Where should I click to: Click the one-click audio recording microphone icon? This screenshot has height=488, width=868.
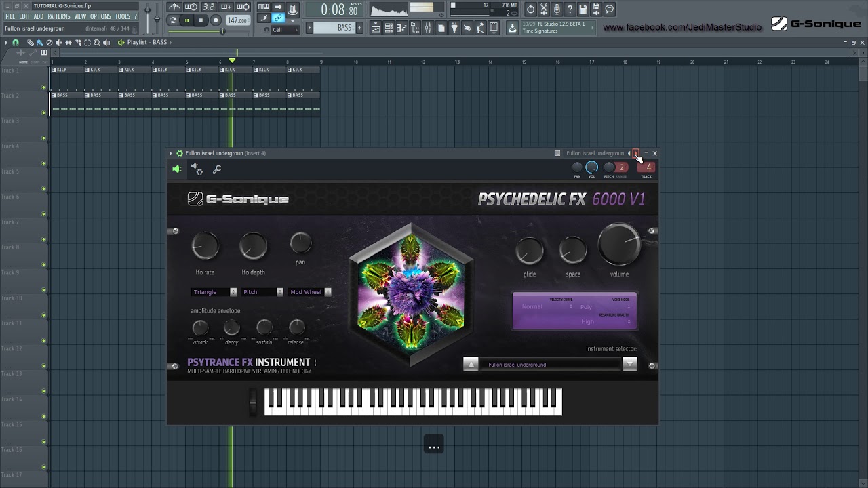click(x=557, y=9)
